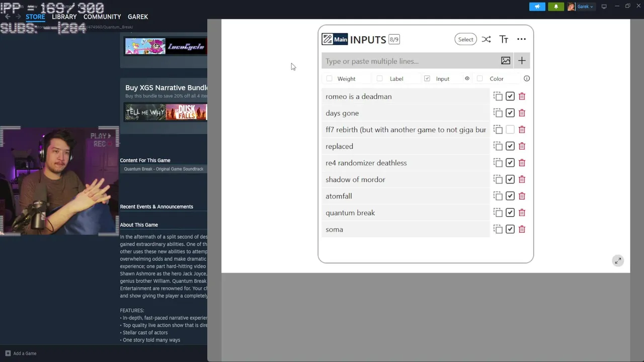Viewport: 644px width, 362px height.
Task: Click the soma input text
Action: [334, 229]
